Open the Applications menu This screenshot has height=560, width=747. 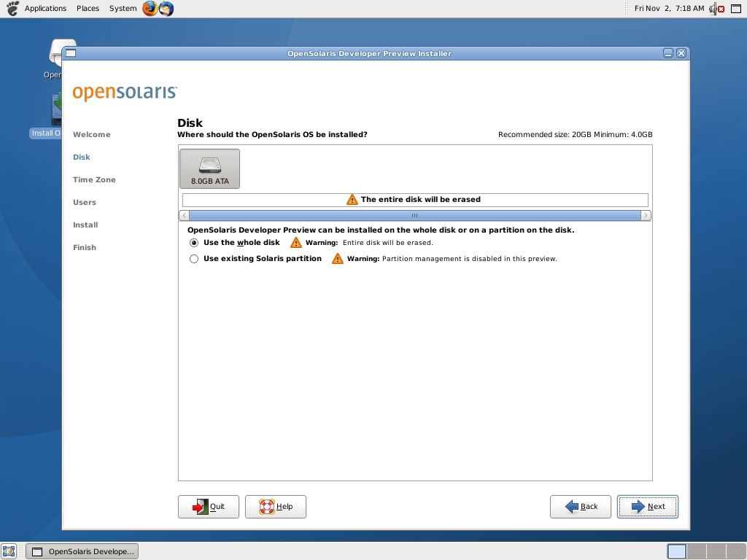click(45, 9)
